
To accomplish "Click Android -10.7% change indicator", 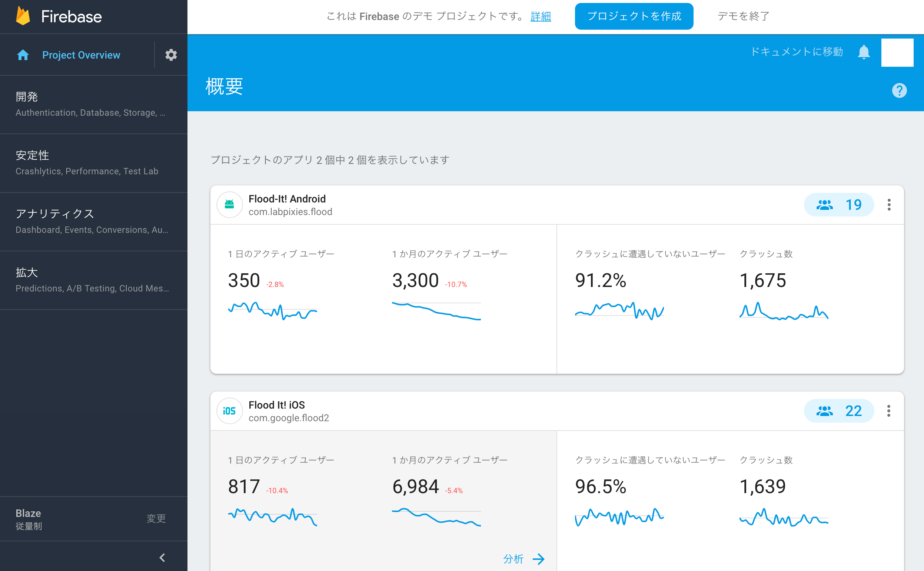I will (456, 284).
